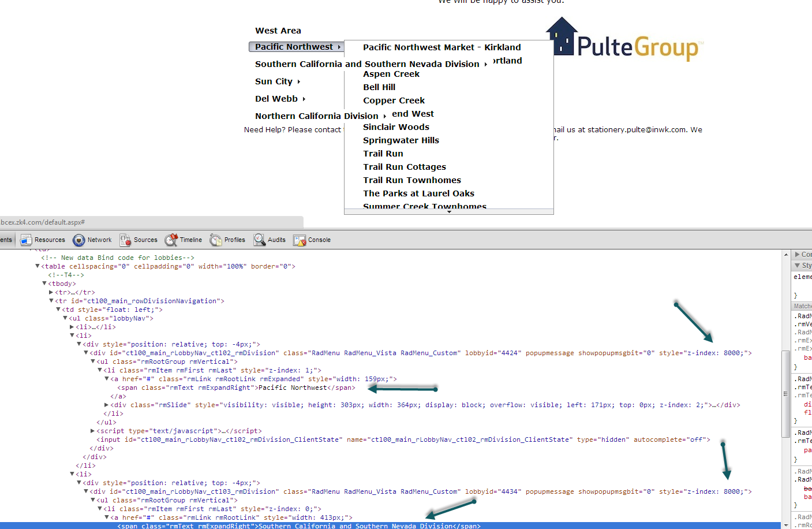Collapse the tr rowDivisionNavigation node
This screenshot has width=812, height=529.
coord(51,301)
